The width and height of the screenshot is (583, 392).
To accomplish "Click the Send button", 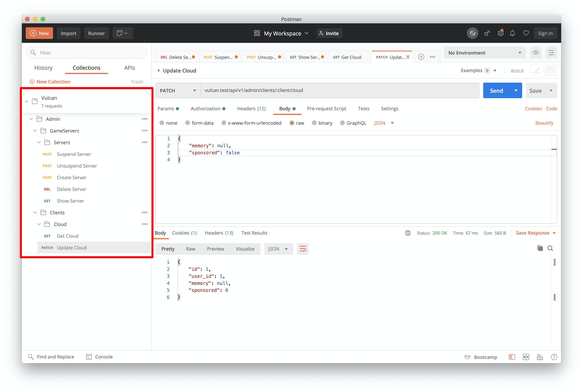I will pyautogui.click(x=496, y=91).
